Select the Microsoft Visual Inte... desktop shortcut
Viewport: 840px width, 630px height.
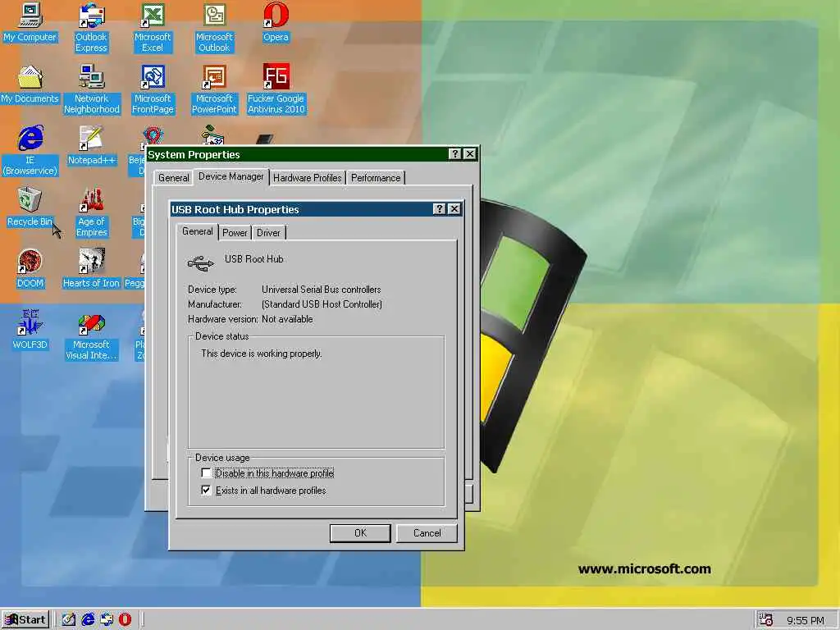pos(91,336)
